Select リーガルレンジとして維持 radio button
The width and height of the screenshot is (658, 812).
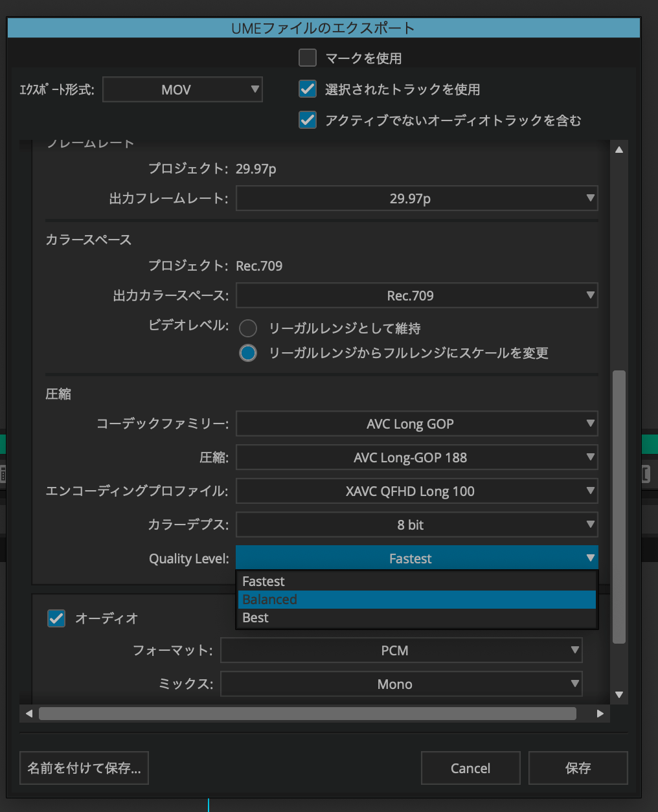[x=248, y=328]
